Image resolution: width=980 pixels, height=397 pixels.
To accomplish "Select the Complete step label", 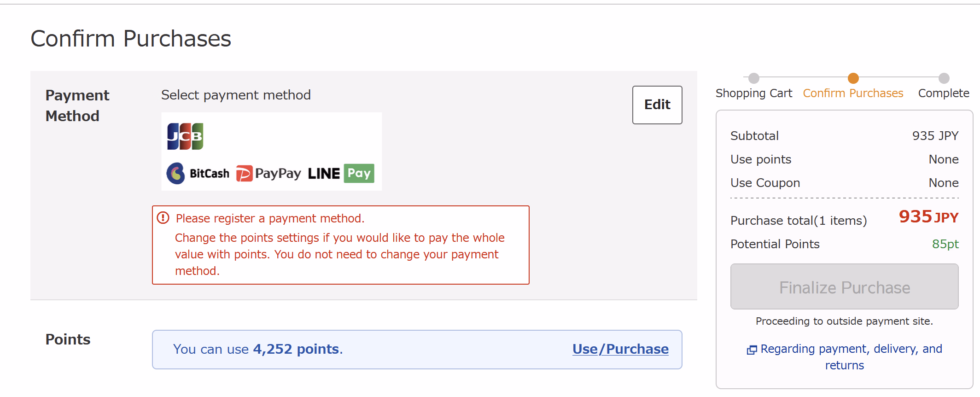I will (944, 93).
